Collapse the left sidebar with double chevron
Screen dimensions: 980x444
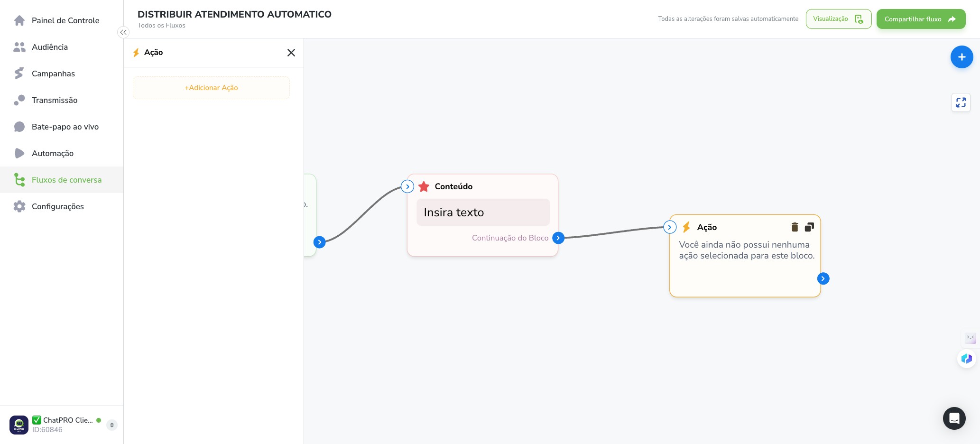coord(123,32)
